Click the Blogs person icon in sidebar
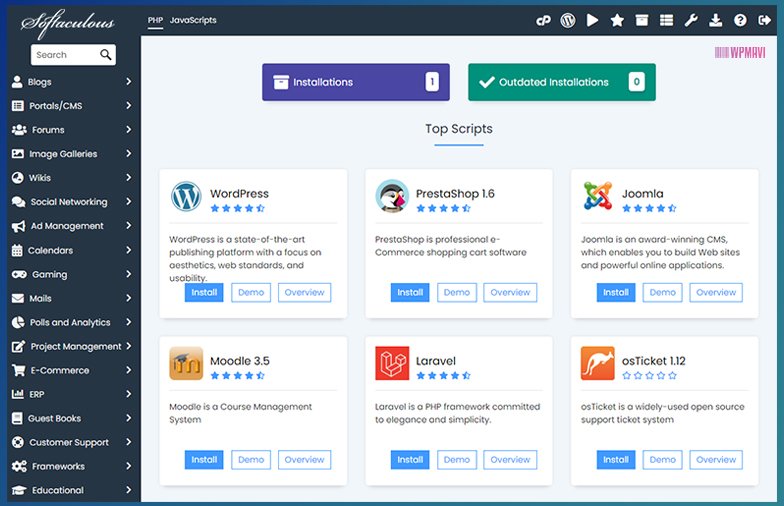The width and height of the screenshot is (784, 506). coord(18,82)
